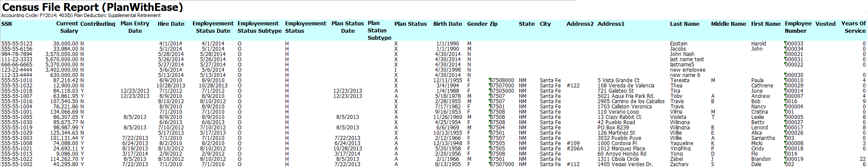Click the employee number 0016

(791, 101)
